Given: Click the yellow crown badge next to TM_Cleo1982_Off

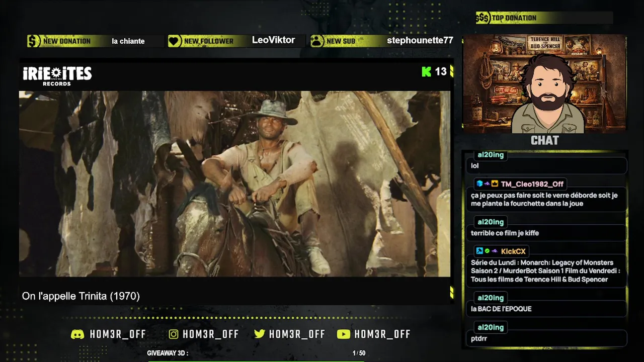Looking at the screenshot, I should 495,184.
